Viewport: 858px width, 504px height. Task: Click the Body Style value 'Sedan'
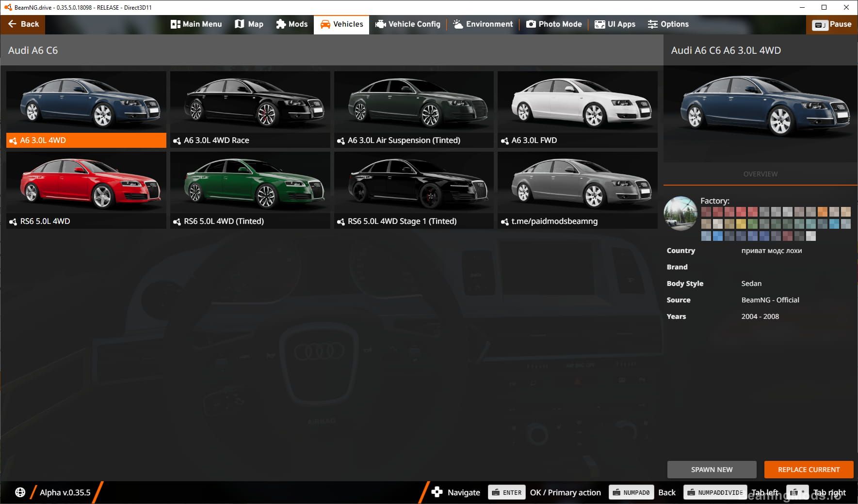pos(751,283)
